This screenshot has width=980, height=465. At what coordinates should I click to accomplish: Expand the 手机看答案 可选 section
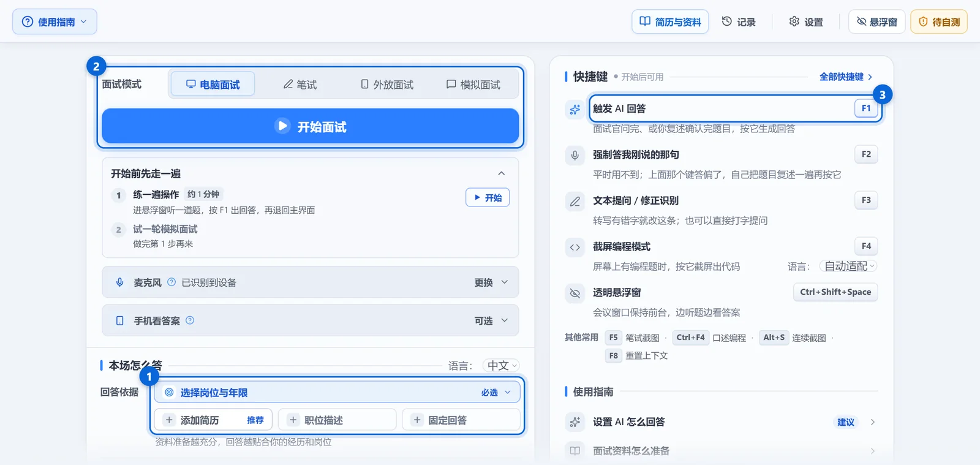coord(491,320)
